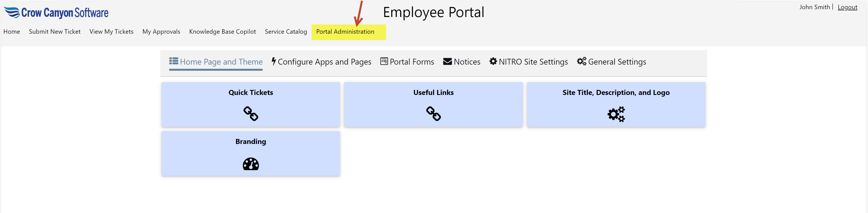Go to the Home navigation link
This screenshot has height=213, width=868.
(x=12, y=32)
